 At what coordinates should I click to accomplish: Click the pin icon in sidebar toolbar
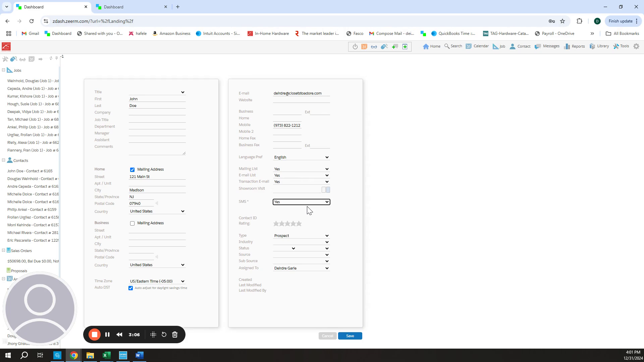[x=56, y=58]
